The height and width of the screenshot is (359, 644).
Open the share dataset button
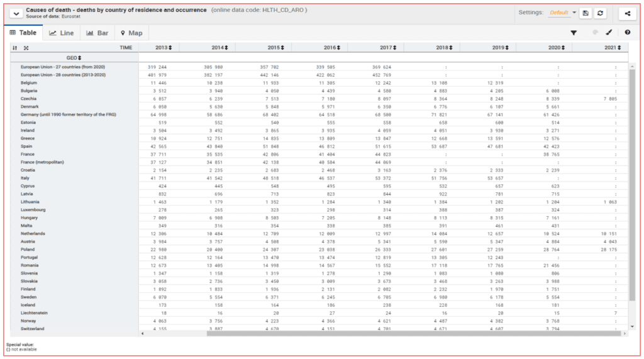click(627, 13)
